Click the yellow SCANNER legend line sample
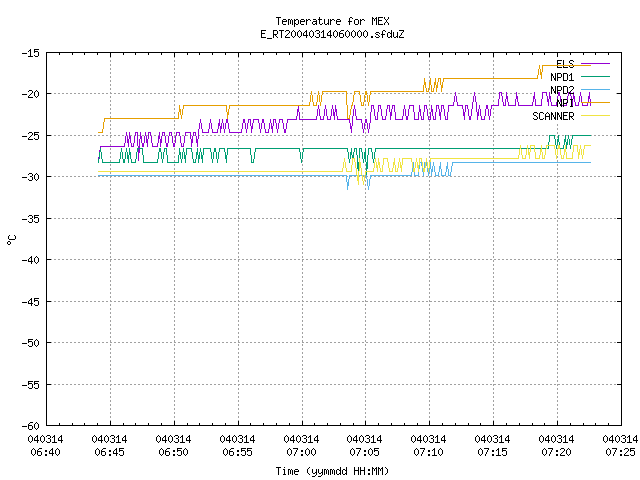This screenshot has width=640, height=480. coord(595,116)
